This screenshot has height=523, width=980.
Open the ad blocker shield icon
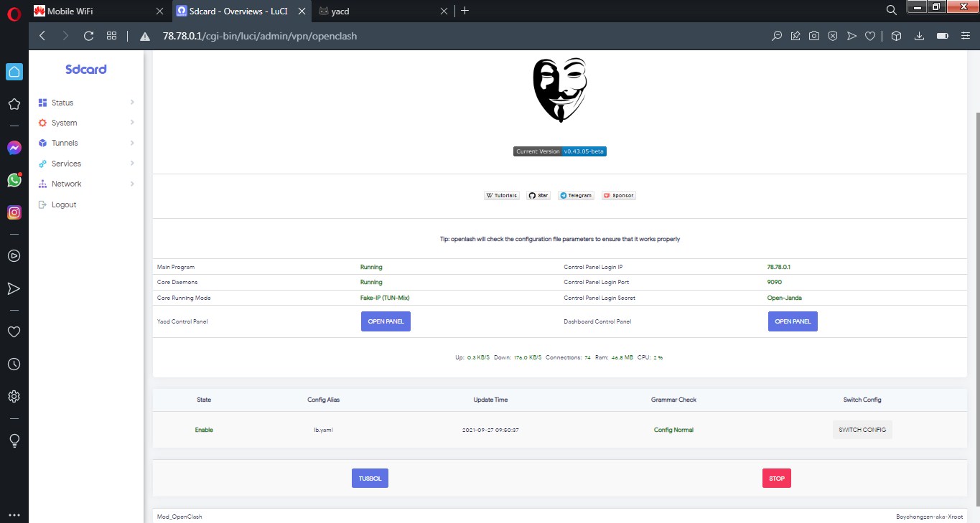[833, 36]
